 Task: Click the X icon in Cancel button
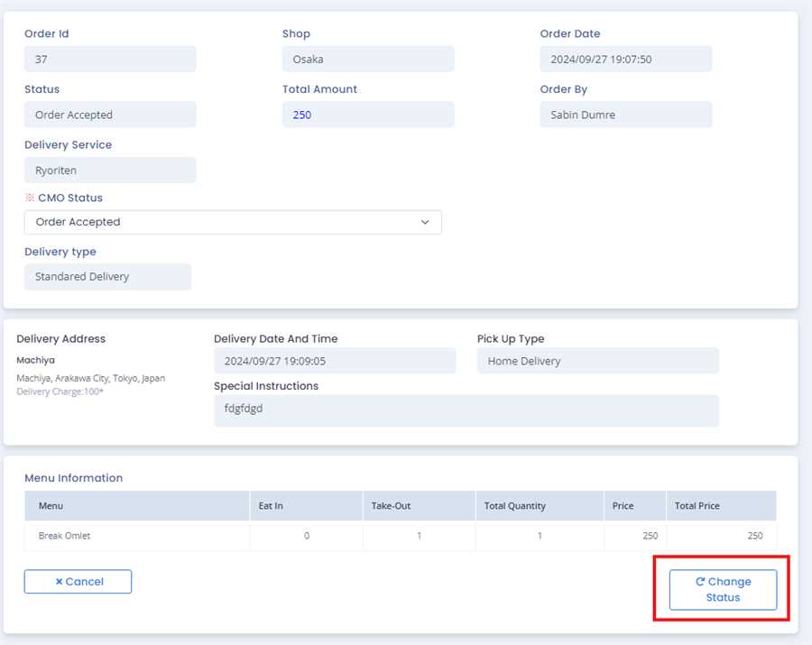click(59, 582)
